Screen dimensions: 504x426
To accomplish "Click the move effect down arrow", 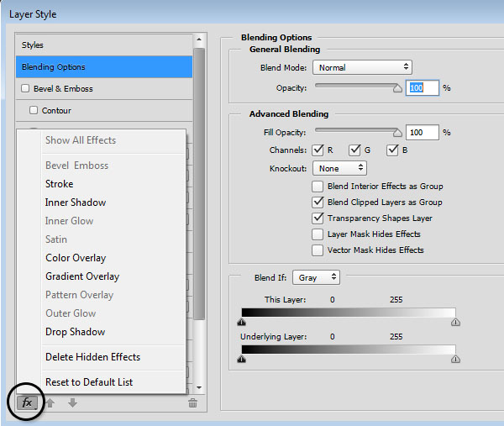I will click(x=72, y=402).
